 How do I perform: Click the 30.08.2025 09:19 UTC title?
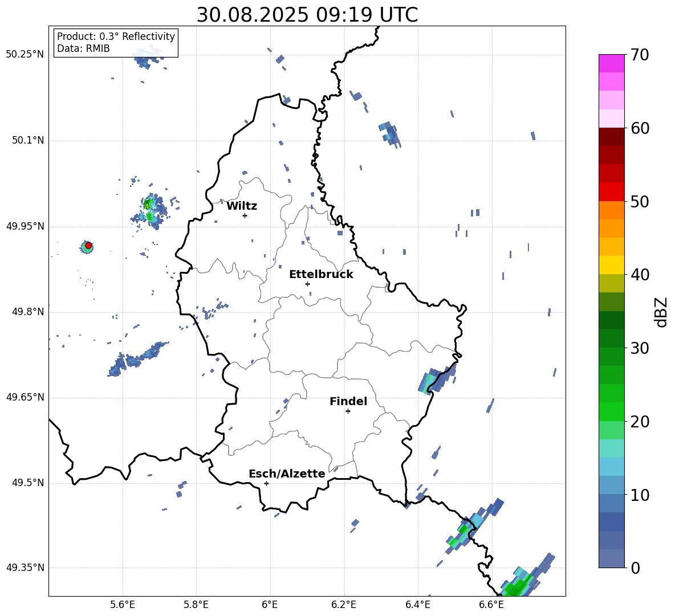[307, 15]
